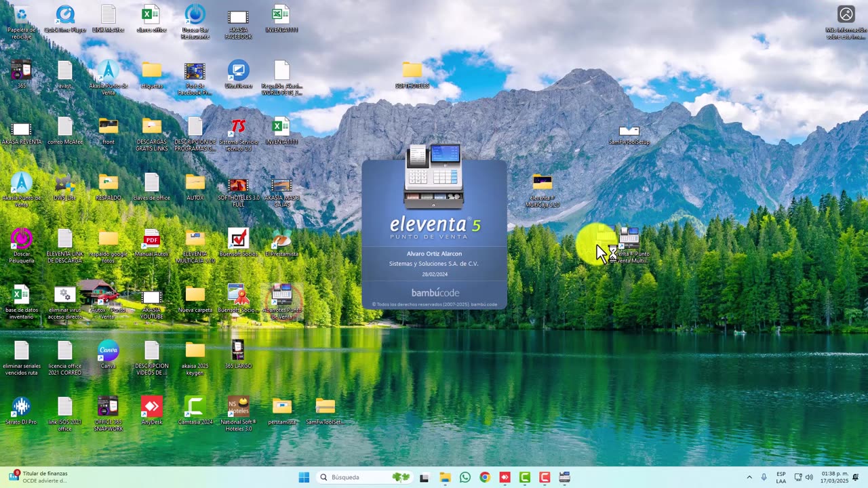Launch the Abarrotes Punto de Venta shortcut
Screen dimensions: 868x488
(281, 302)
